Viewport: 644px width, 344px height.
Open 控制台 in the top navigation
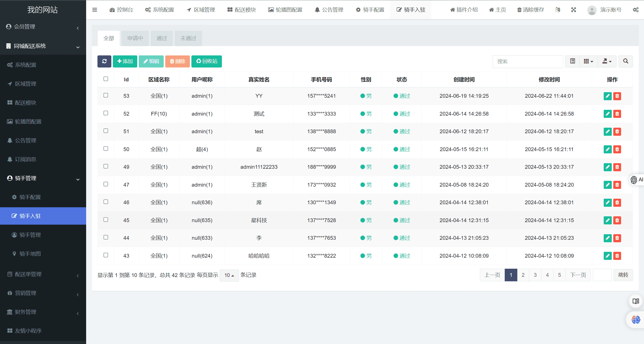point(121,10)
